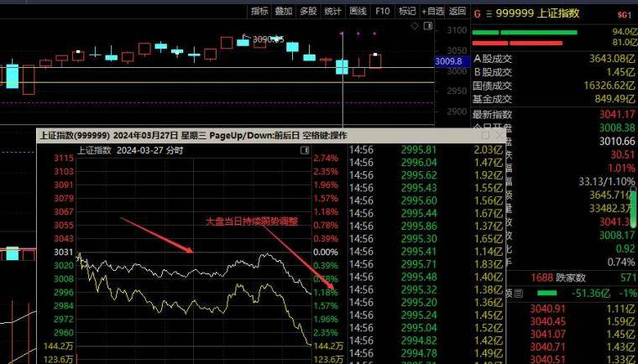638x364 pixels.
Task: Click the previous close value 3010.66
Action: click(617, 141)
